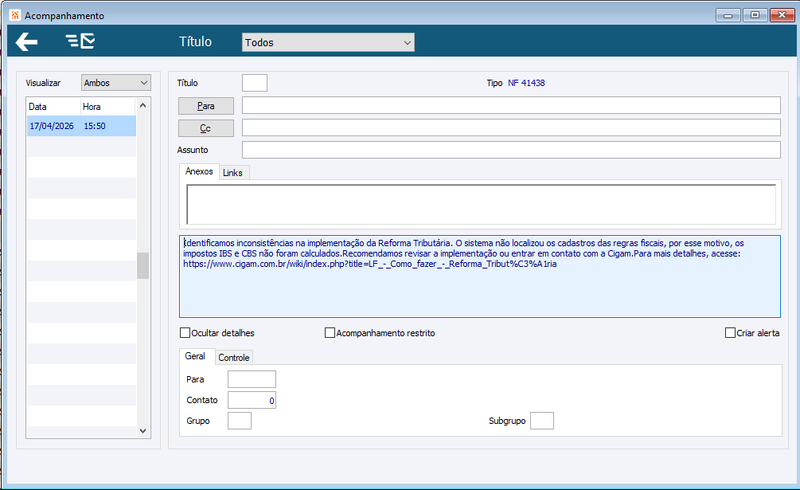Click the Subgrupo input box

coord(542,421)
